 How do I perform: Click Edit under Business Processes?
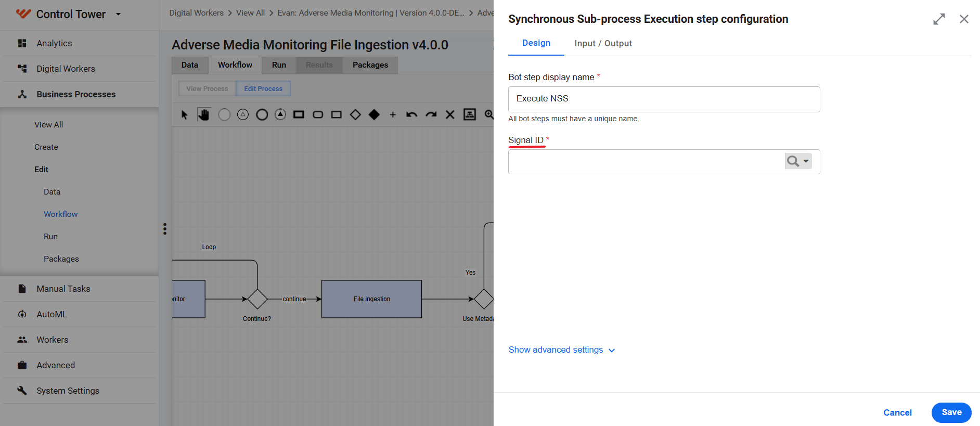tap(41, 170)
